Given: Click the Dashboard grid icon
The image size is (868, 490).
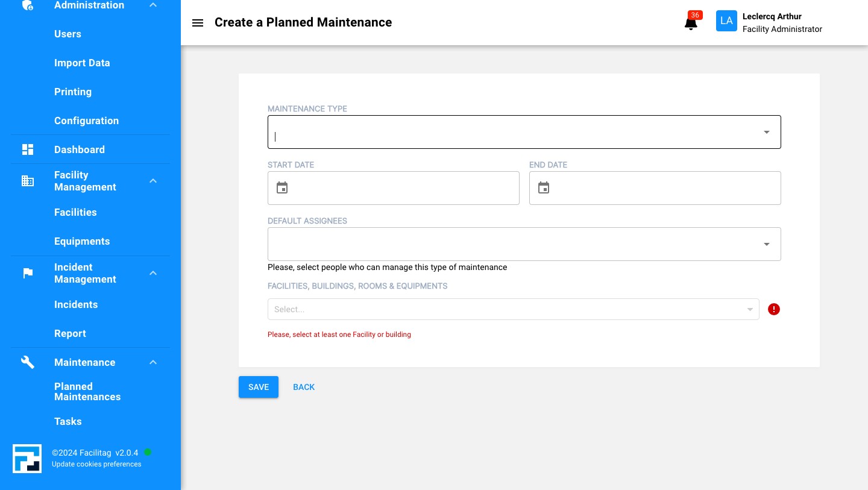Looking at the screenshot, I should 28,149.
